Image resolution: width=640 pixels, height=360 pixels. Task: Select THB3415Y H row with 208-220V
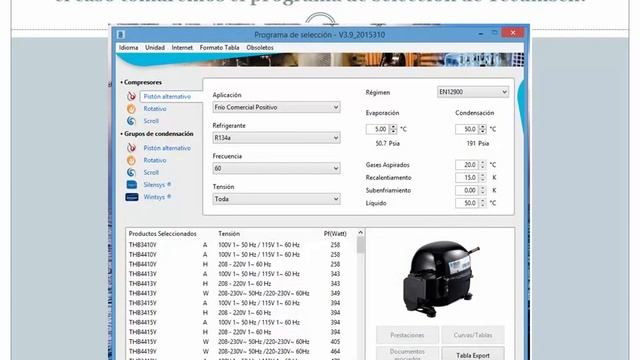tap(241, 313)
